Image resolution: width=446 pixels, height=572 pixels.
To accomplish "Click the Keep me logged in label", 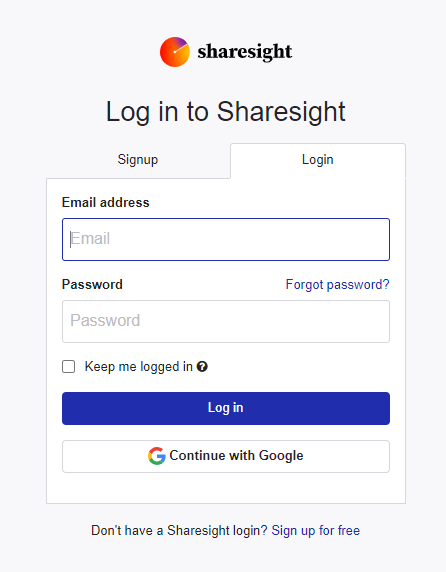I will coord(139,367).
